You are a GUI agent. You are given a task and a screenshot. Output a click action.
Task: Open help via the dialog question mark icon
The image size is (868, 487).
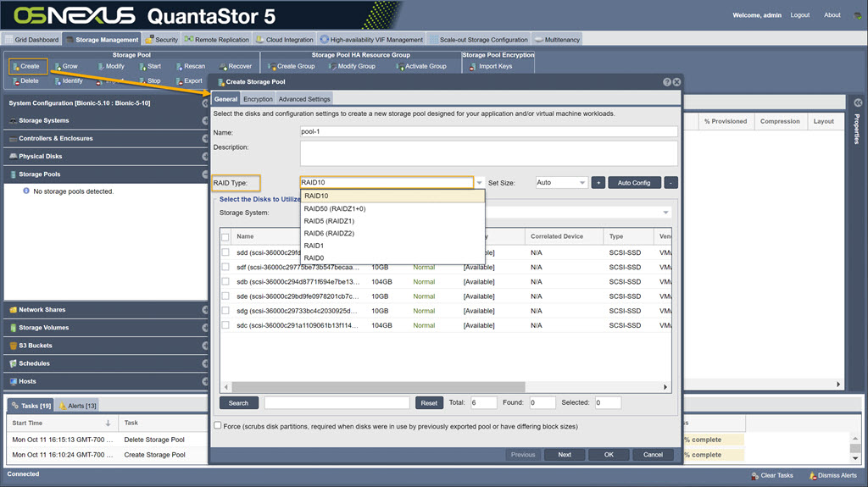[x=667, y=82]
